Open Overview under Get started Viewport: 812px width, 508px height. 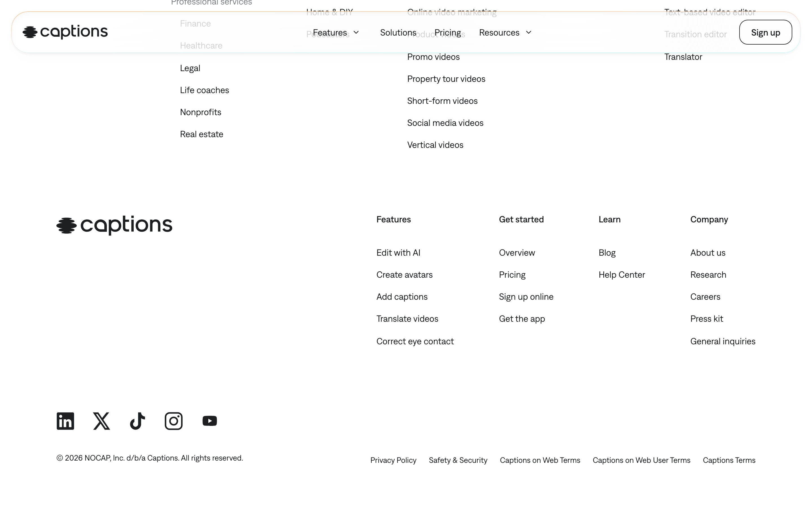(x=517, y=253)
